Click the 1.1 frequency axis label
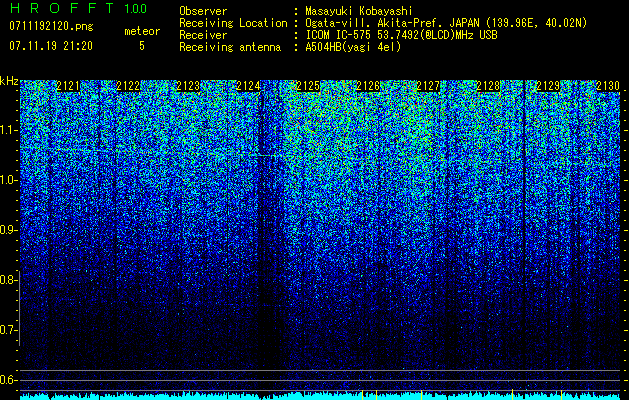This screenshot has width=629, height=400. pos(8,130)
